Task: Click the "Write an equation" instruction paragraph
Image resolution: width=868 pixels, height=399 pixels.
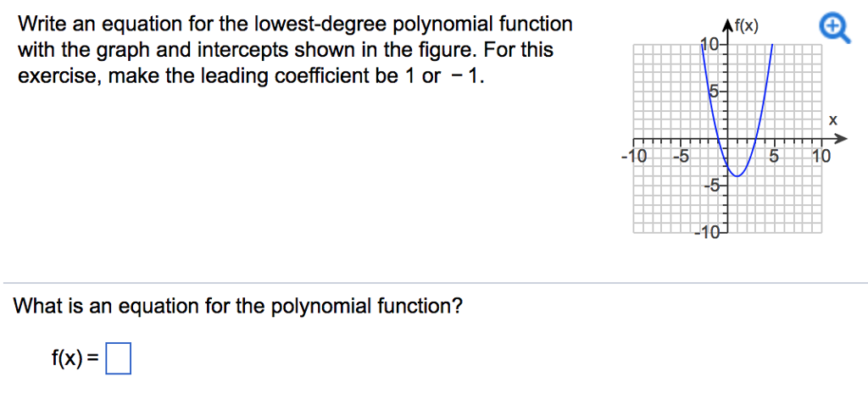Action: click(296, 50)
